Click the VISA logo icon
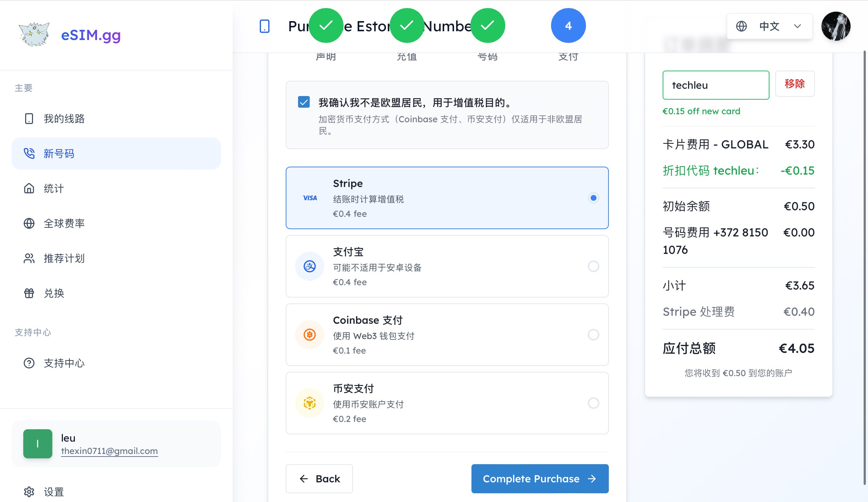 coord(310,198)
